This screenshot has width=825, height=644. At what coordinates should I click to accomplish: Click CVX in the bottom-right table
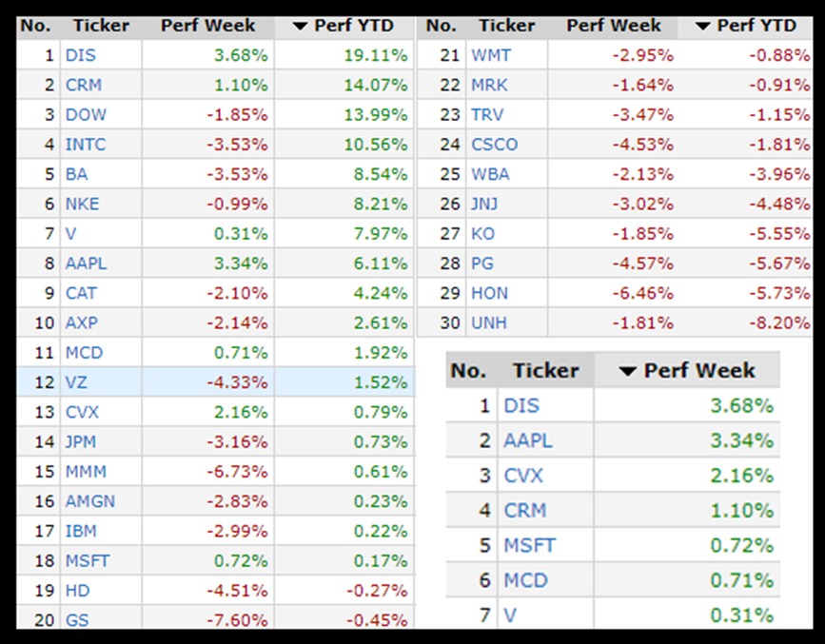point(522,476)
